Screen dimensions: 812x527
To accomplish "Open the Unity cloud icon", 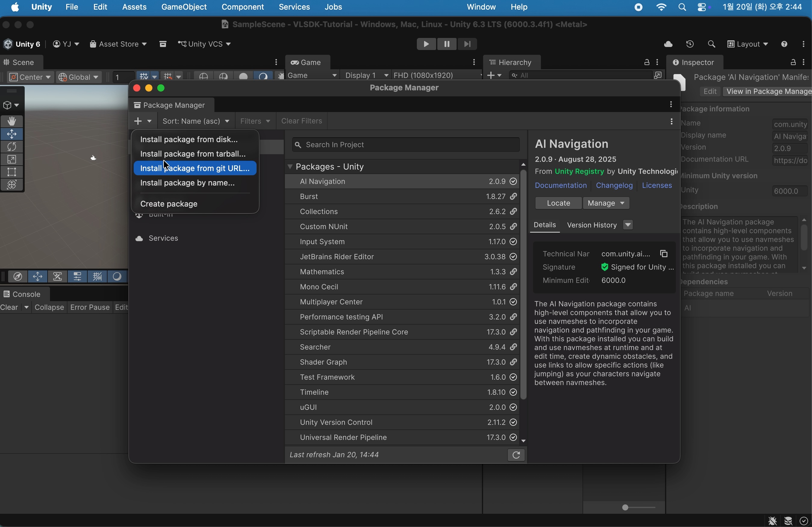I will click(x=668, y=44).
